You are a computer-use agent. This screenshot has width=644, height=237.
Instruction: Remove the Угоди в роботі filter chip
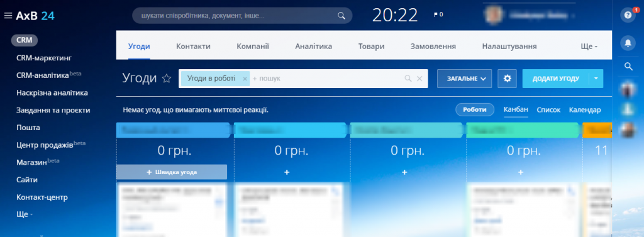[245, 79]
